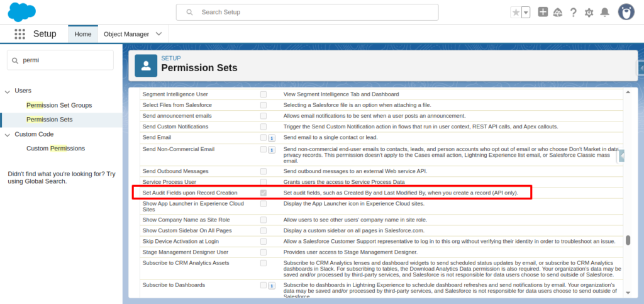Click the scrollbar down arrow in permissions list
Screen dimensions: 644x304
click(628, 293)
